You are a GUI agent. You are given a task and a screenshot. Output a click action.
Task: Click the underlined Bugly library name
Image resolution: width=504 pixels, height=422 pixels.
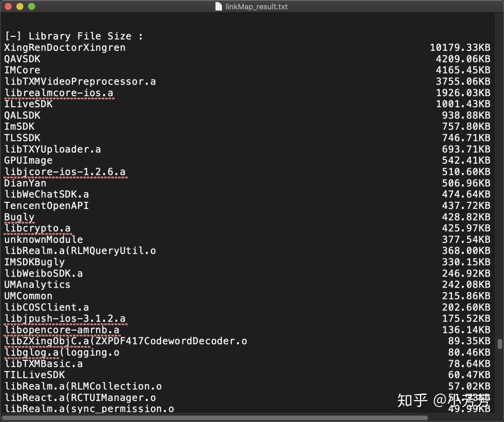(19, 217)
